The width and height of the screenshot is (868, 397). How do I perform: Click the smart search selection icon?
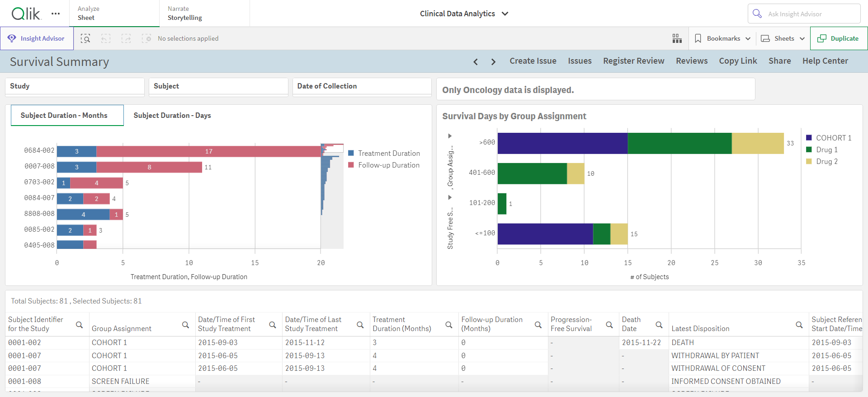click(x=85, y=38)
